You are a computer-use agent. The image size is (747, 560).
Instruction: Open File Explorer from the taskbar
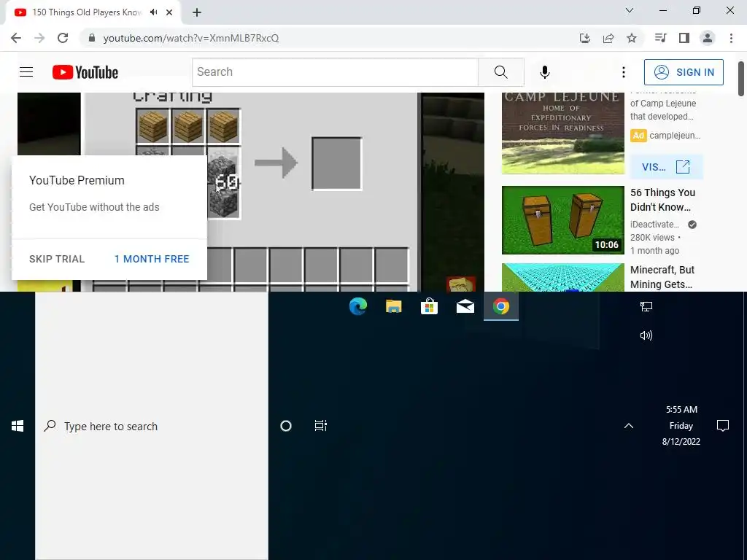tap(393, 306)
